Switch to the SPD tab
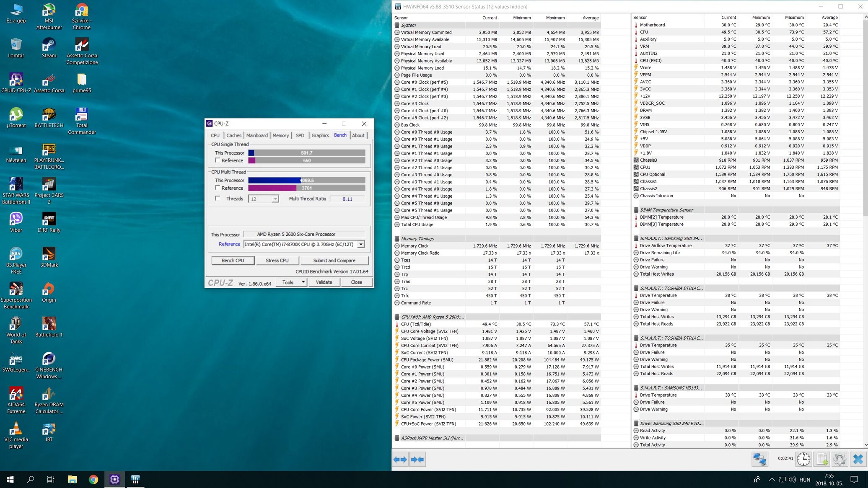Viewport: 868px width, 488px height. point(300,135)
